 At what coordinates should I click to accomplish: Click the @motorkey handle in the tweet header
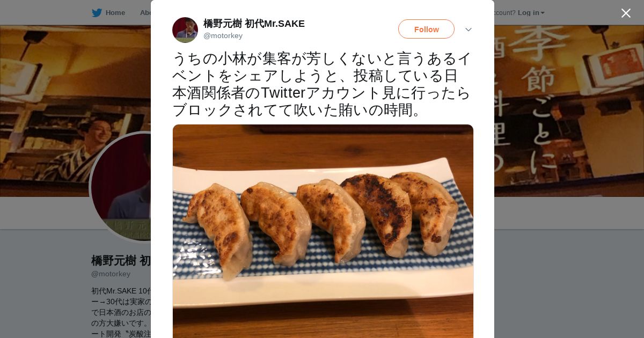pyautogui.click(x=223, y=36)
